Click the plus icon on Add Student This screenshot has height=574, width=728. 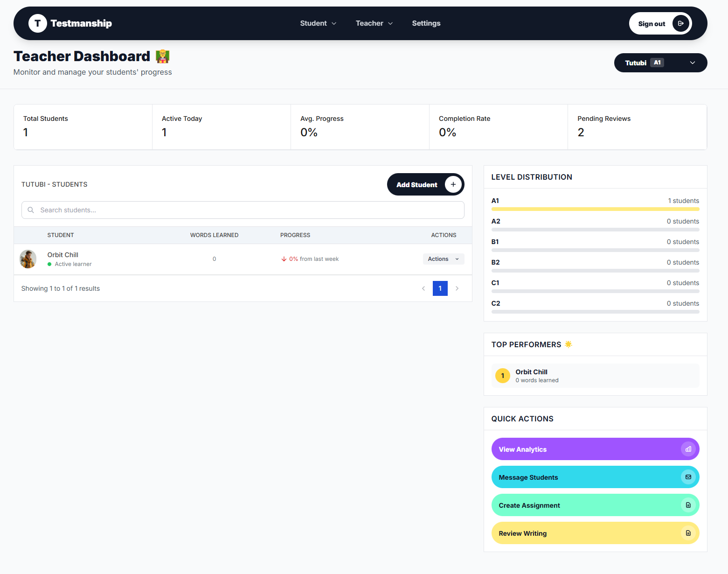click(453, 184)
